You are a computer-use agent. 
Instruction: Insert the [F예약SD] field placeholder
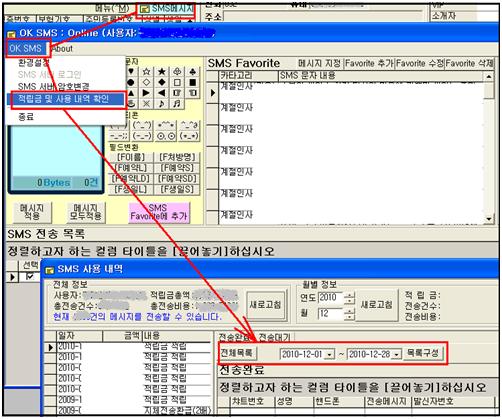(177, 178)
